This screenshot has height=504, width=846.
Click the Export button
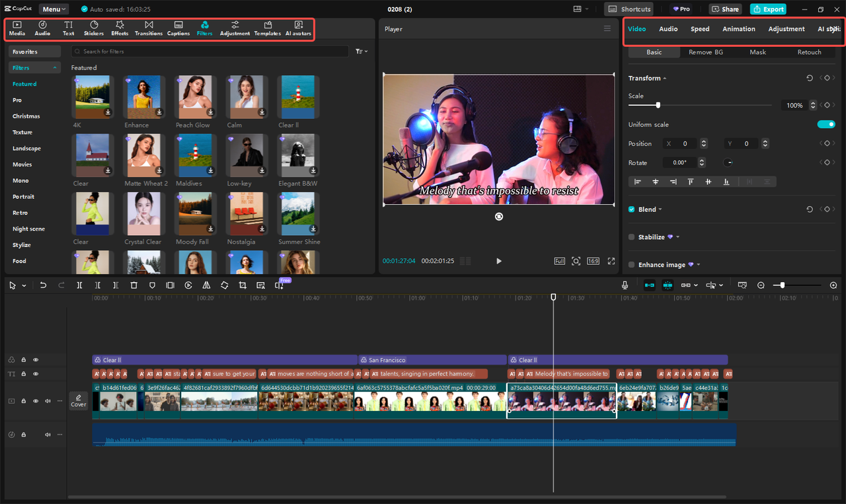[767, 9]
